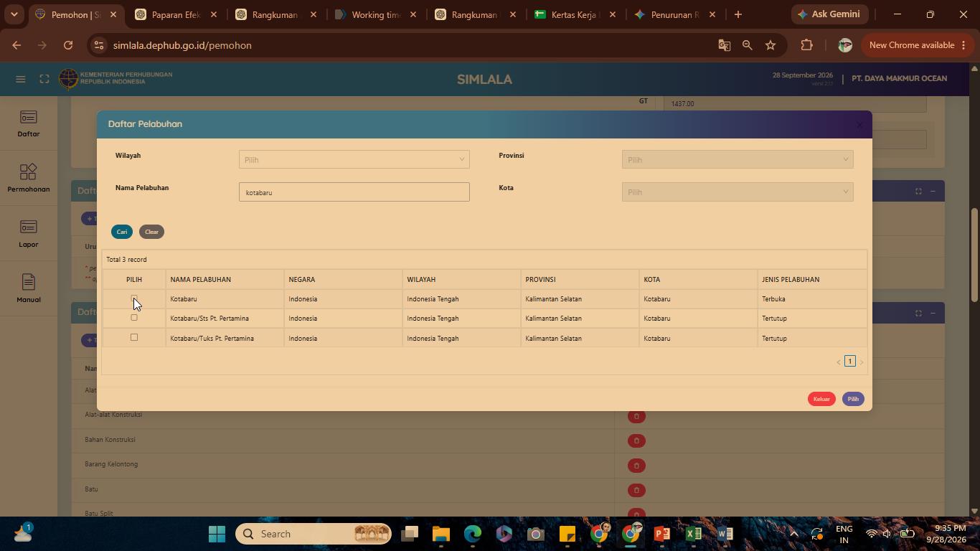Bookmark this page with star icon

(x=771, y=45)
